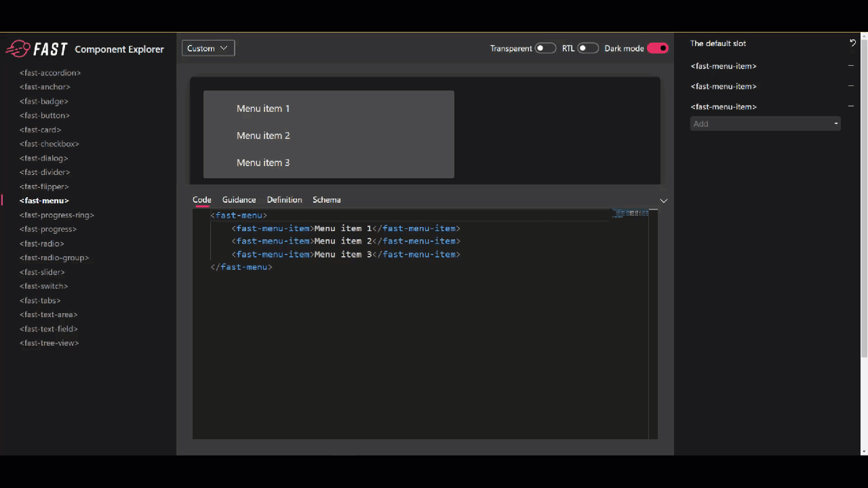Open fast-radio-group component

coord(54,258)
